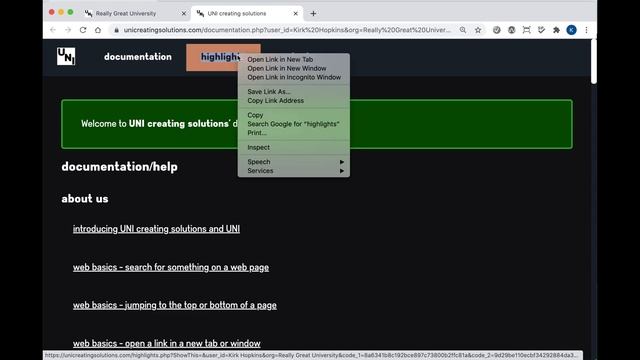This screenshot has width=640, height=360.
Task: Click the checkmark shield extension icon
Action: [x=541, y=30]
